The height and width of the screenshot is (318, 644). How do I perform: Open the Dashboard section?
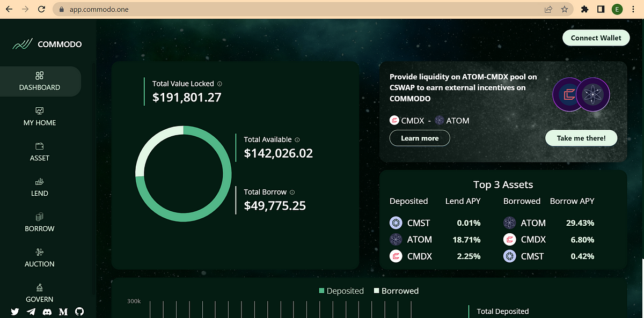pos(40,82)
